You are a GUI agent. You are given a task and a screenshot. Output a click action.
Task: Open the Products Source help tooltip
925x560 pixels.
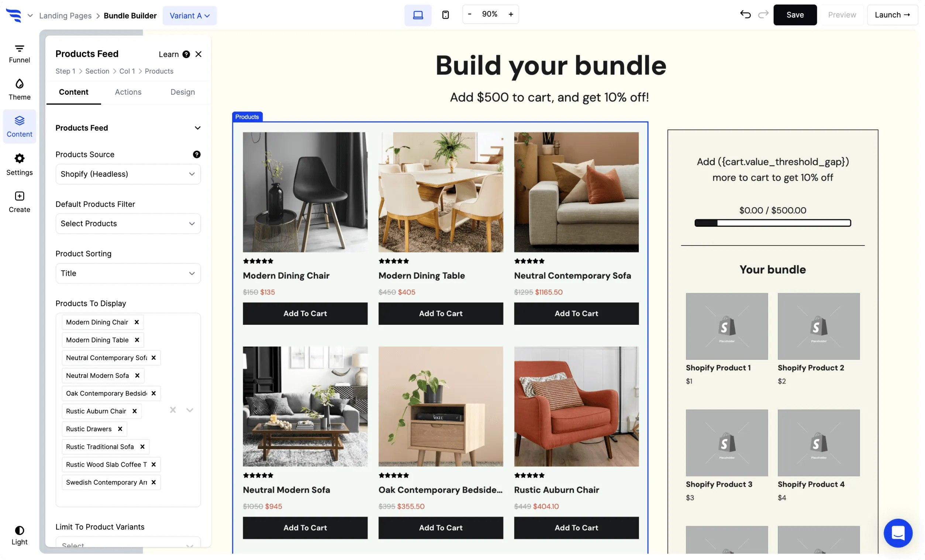[197, 154]
